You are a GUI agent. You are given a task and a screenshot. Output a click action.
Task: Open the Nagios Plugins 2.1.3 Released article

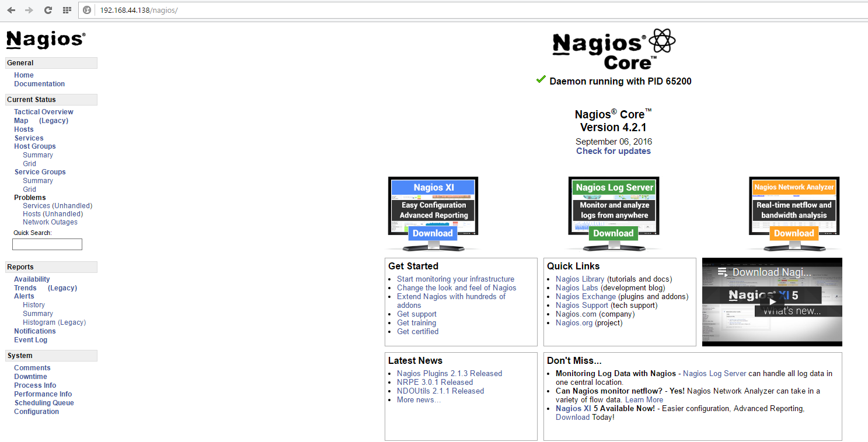click(x=450, y=373)
